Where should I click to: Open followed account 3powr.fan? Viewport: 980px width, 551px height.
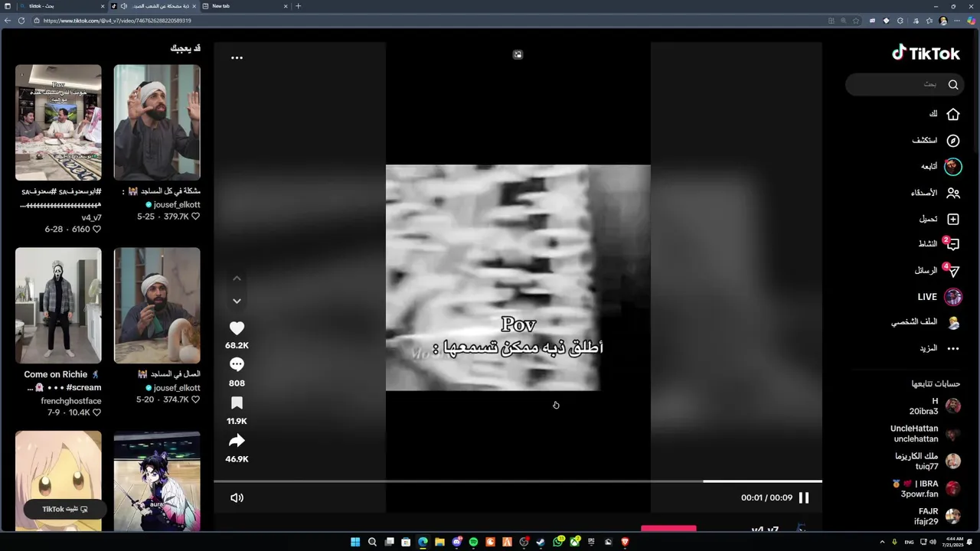(x=926, y=489)
